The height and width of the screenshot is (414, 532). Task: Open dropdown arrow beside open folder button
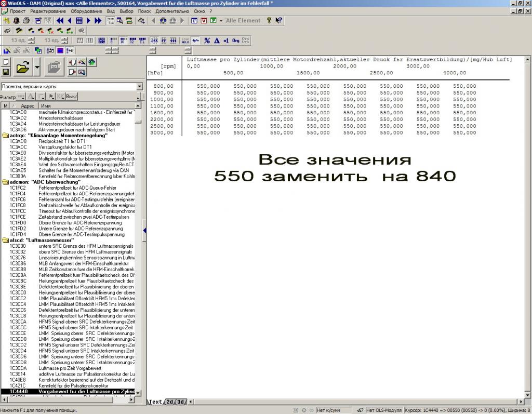(x=37, y=67)
